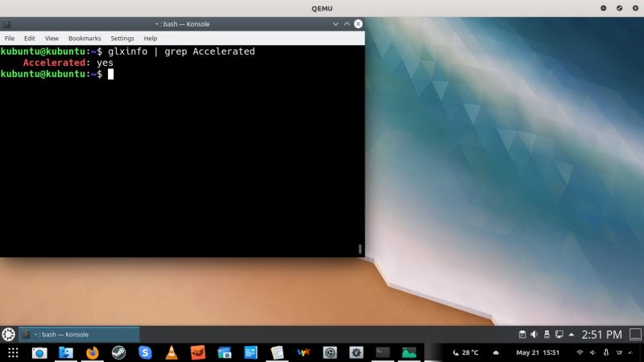
Task: Open the Konsole View menu
Action: tap(52, 38)
